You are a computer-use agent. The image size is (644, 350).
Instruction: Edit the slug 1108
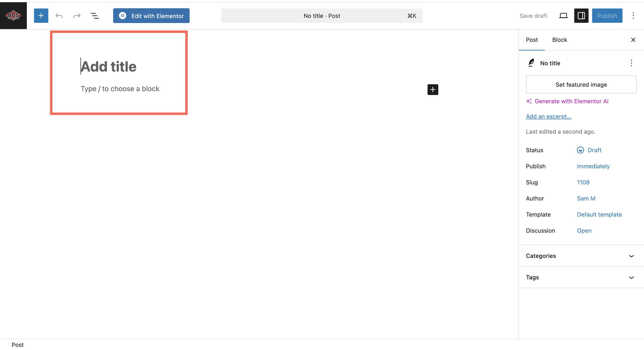click(583, 182)
